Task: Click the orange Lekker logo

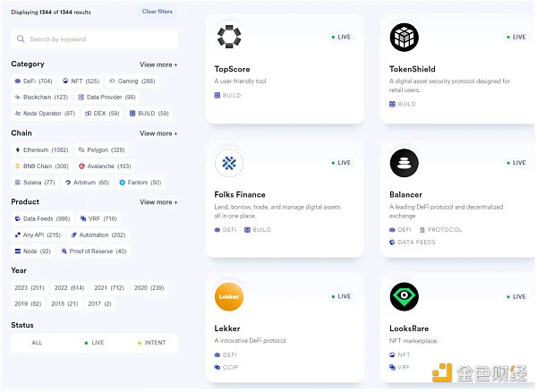Action: pos(229,296)
